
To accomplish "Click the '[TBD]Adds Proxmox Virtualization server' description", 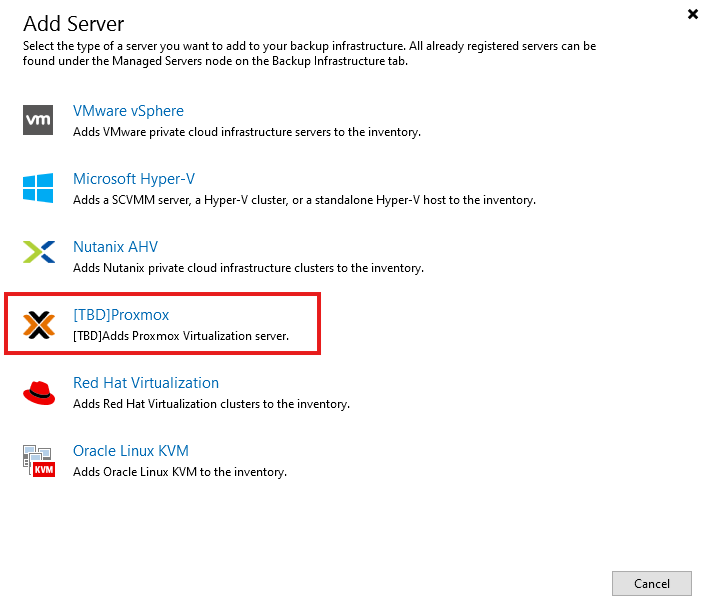I will point(180,336).
